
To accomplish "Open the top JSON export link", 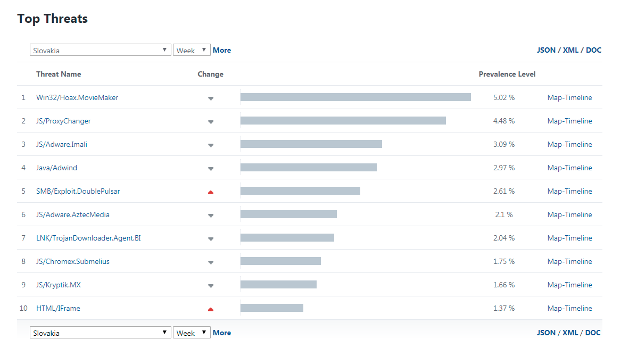I will coord(546,50).
